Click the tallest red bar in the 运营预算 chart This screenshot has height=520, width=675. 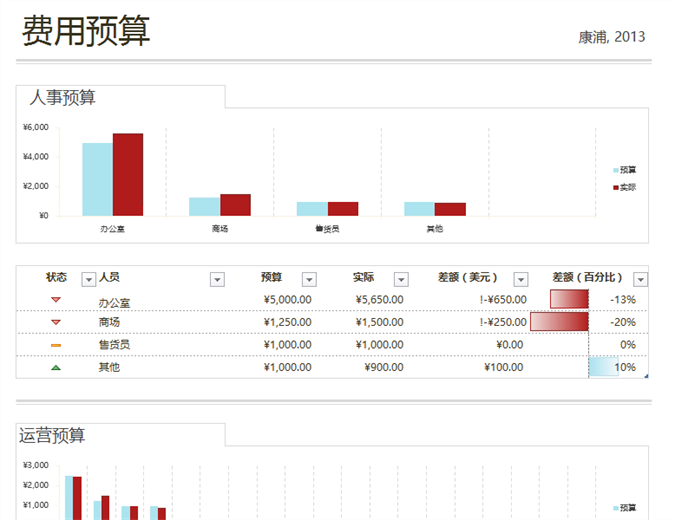tap(77, 498)
